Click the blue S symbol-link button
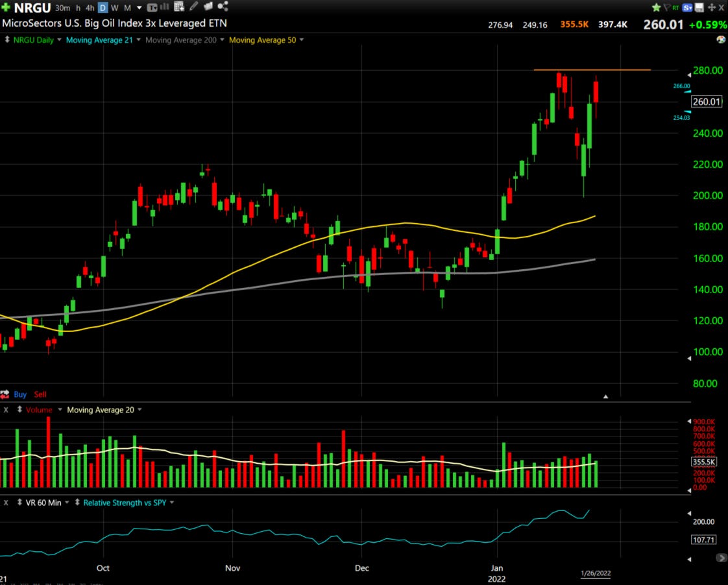 688,7
